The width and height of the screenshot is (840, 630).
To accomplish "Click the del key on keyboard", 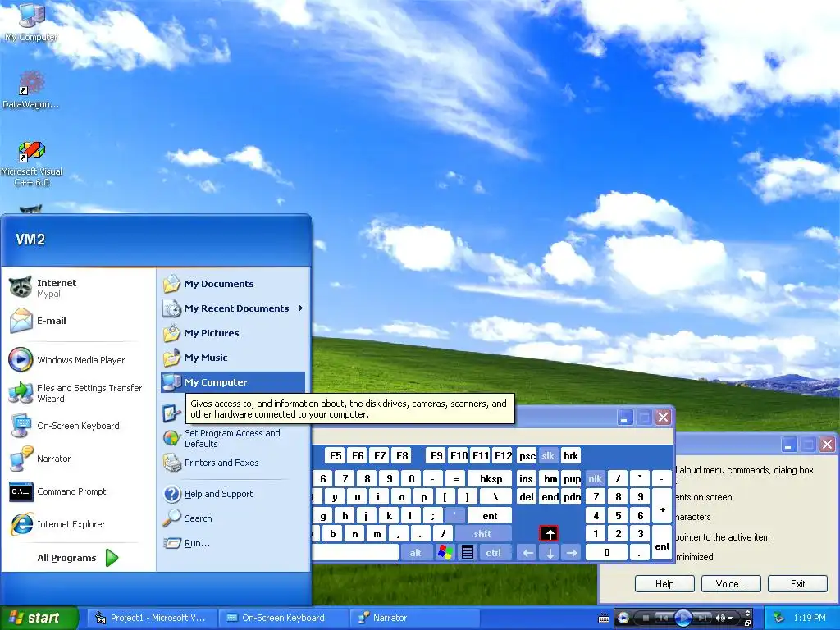I will point(527,496).
